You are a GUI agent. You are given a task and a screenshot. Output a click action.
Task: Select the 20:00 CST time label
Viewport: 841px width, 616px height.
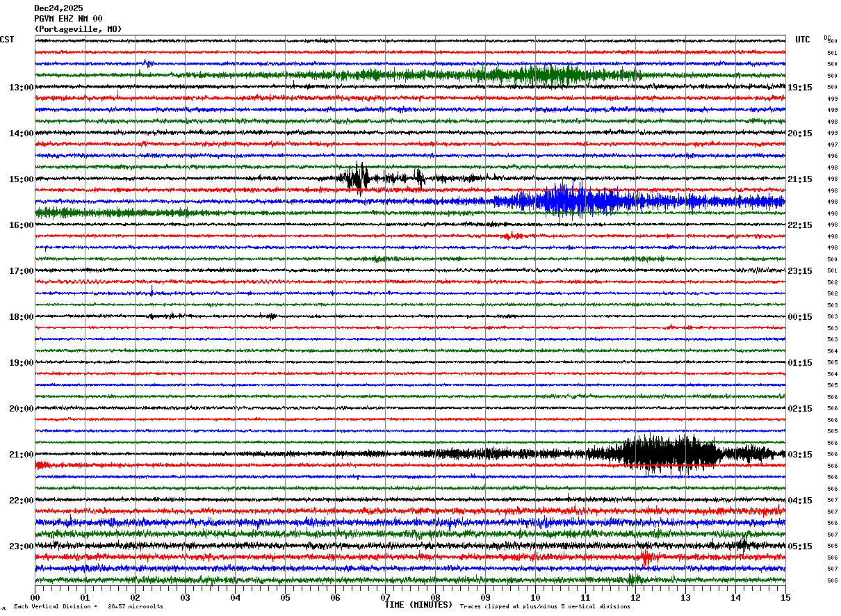tap(21, 409)
